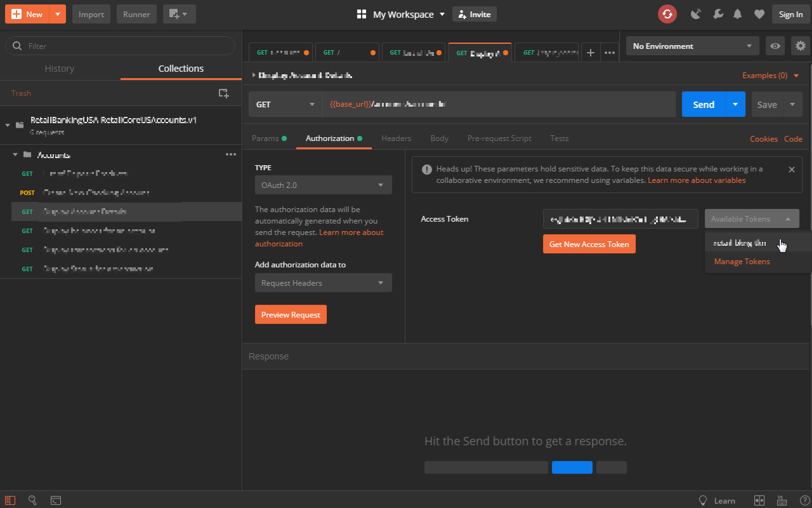Image resolution: width=812 pixels, height=508 pixels.
Task: Focus the Access Token input field
Action: [x=620, y=218]
